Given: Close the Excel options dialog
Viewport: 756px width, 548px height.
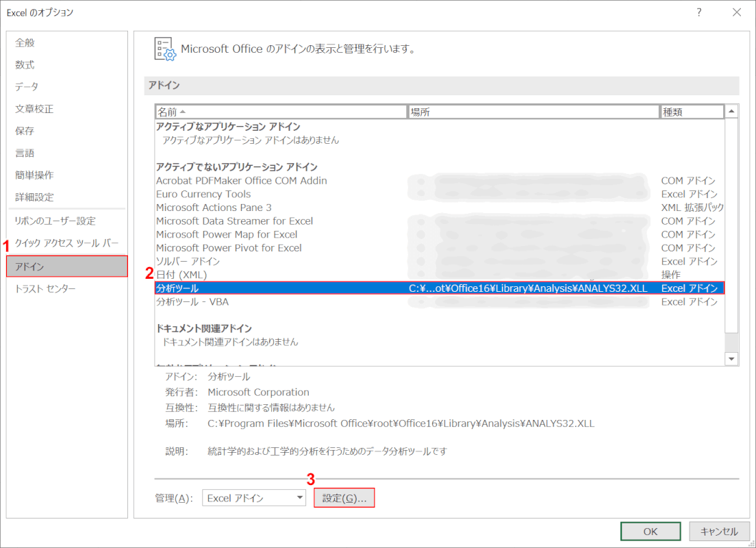Looking at the screenshot, I should tap(737, 12).
